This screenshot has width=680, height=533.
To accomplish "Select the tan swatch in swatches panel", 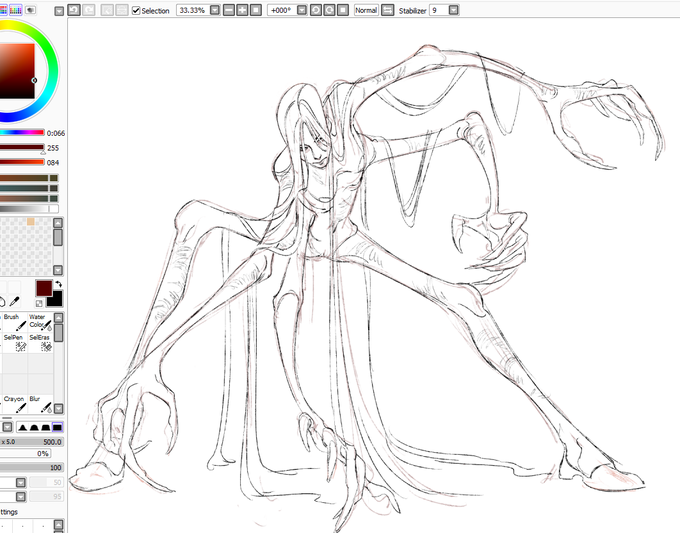I will click(x=30, y=222).
